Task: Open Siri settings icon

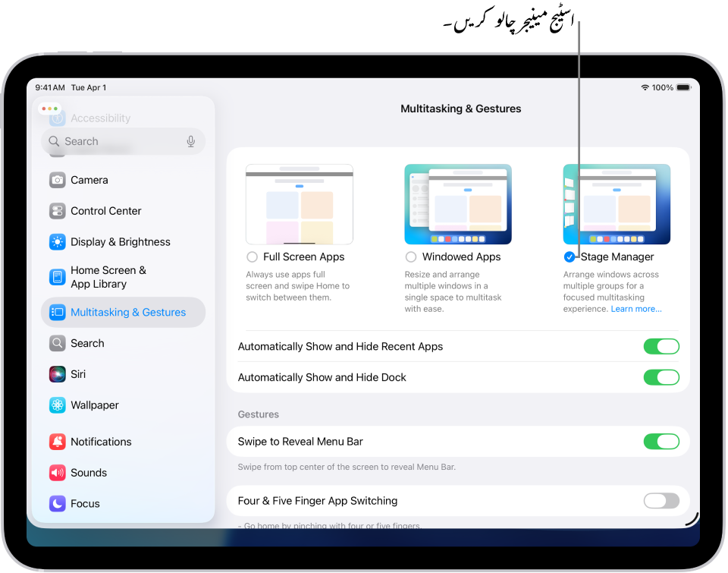Action: 57,374
